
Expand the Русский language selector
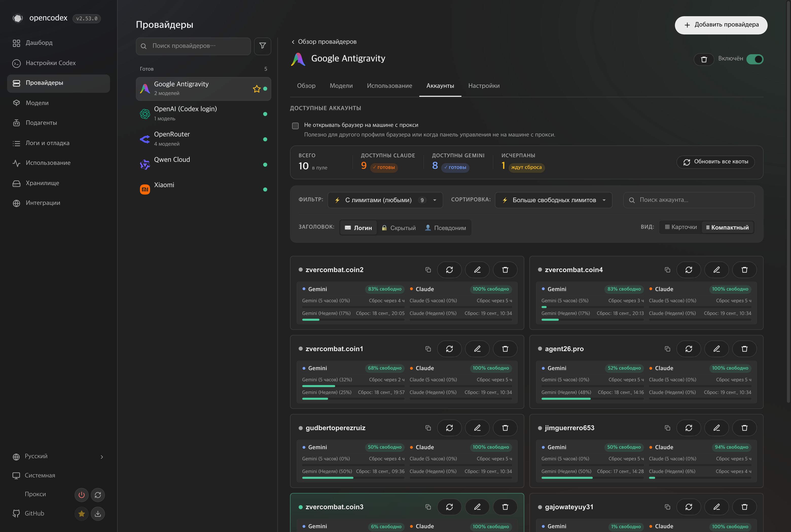coord(58,456)
